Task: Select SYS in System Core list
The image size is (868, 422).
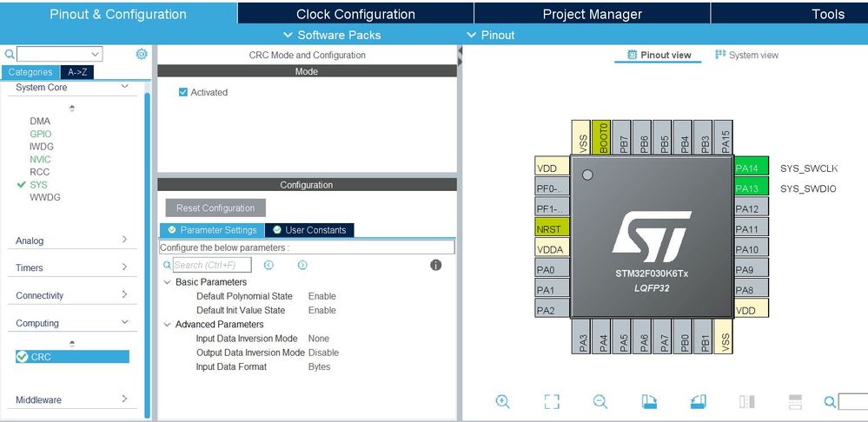Action: coord(38,185)
